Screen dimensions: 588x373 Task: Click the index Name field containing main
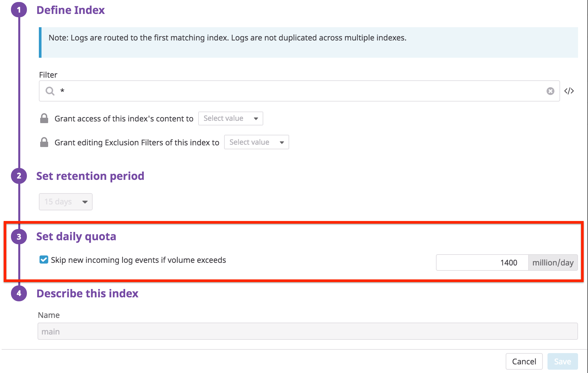[307, 332]
